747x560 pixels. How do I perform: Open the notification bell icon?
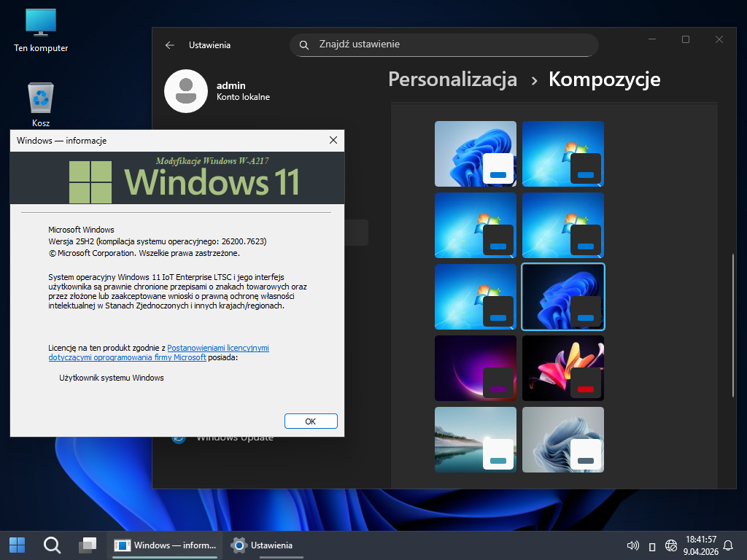pyautogui.click(x=727, y=545)
